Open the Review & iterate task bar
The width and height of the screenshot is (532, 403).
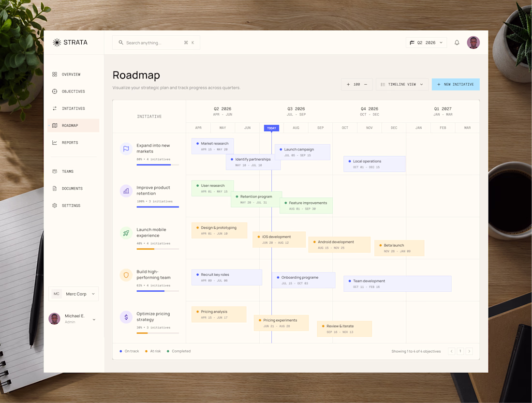[x=345, y=329]
